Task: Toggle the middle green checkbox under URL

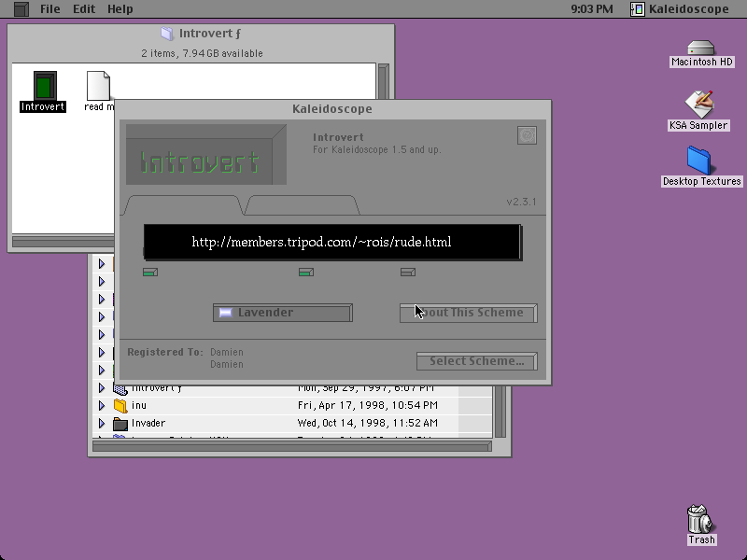Action: [306, 272]
